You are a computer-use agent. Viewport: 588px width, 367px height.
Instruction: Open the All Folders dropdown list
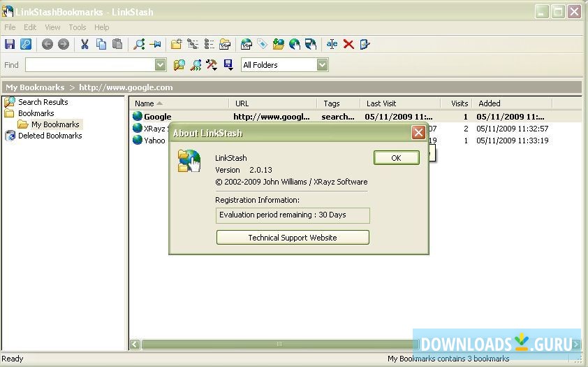tap(322, 65)
